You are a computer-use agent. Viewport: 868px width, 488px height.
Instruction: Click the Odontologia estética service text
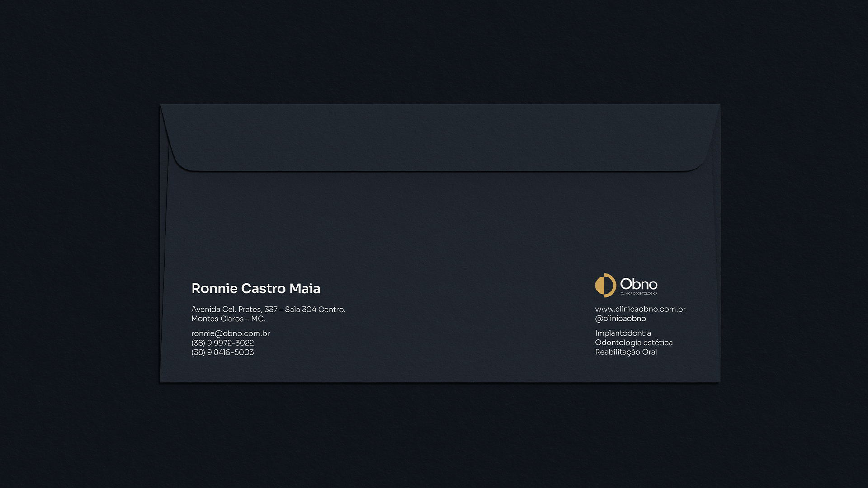pyautogui.click(x=633, y=343)
